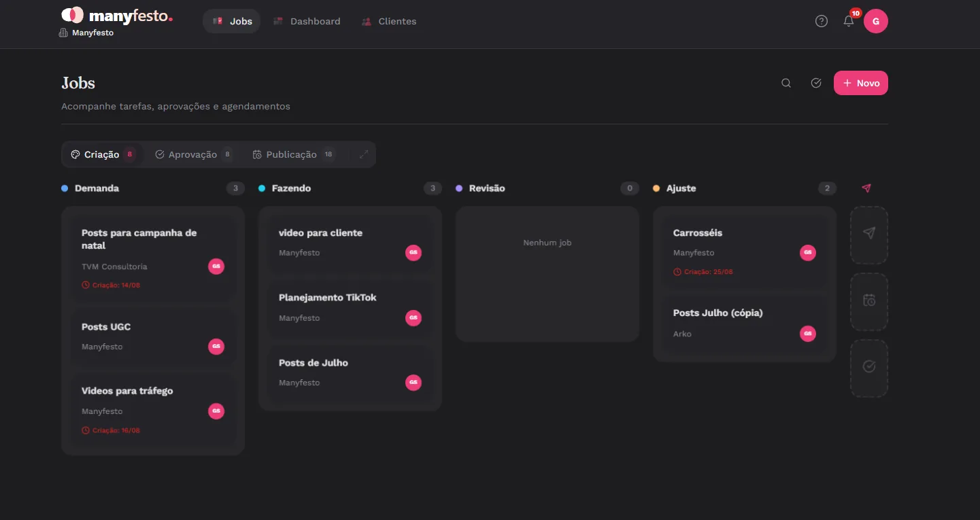
Task: Click the dashed calendar clock schedule zone
Action: click(x=869, y=301)
